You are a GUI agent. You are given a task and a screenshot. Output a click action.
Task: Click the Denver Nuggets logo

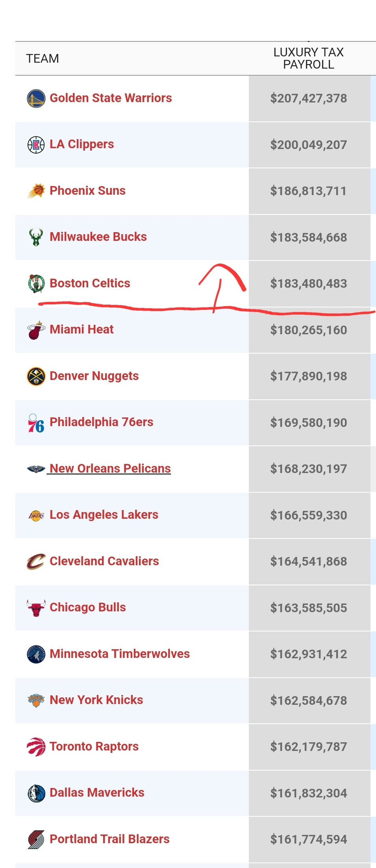pos(36,376)
